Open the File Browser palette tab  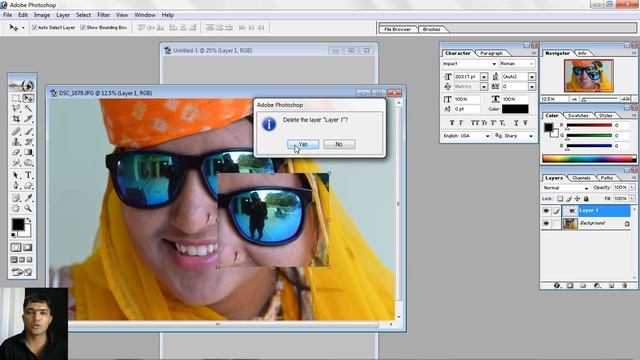coord(397,29)
